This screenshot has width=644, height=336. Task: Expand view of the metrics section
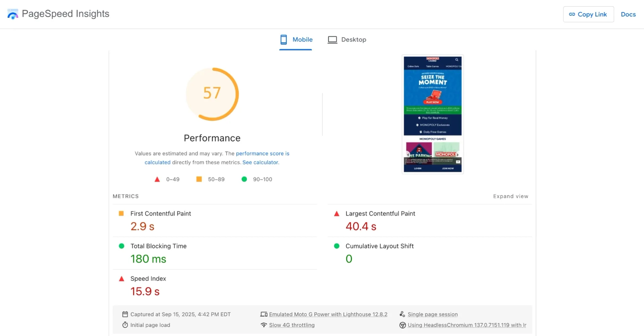pyautogui.click(x=510, y=196)
